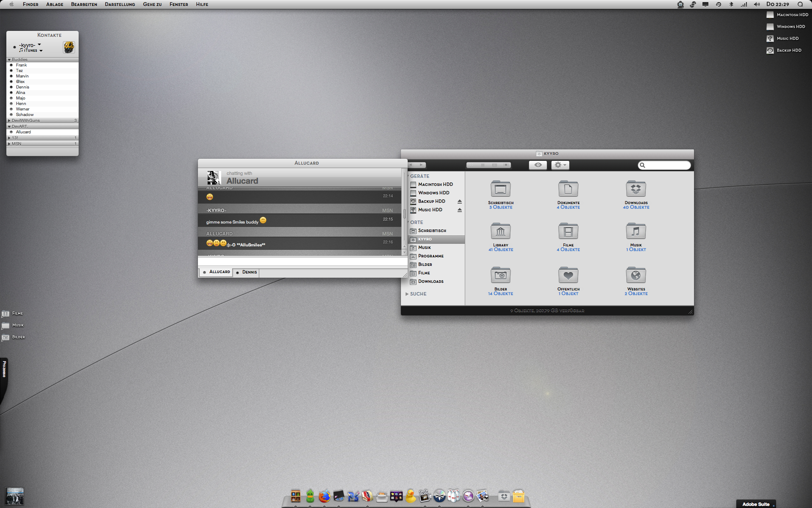Screen dimensions: 812x508
Task: Eject Music HDD in Finder sidebar
Action: click(459, 210)
